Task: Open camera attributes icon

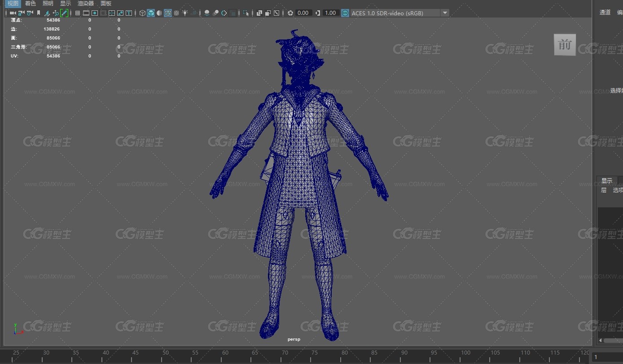Action: click(x=29, y=13)
